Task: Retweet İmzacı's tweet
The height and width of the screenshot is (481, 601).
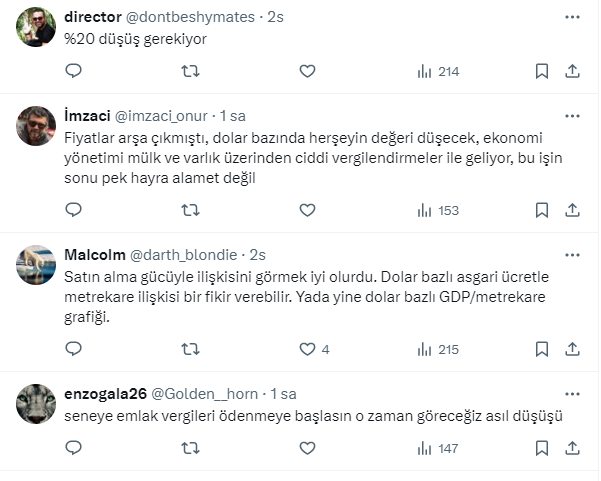Action: click(x=190, y=210)
